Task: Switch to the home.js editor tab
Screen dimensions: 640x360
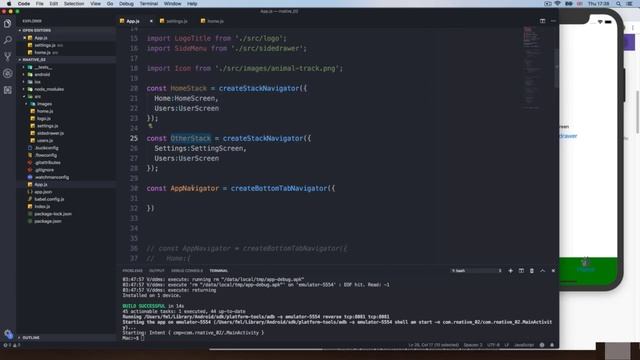Action: 212,21
